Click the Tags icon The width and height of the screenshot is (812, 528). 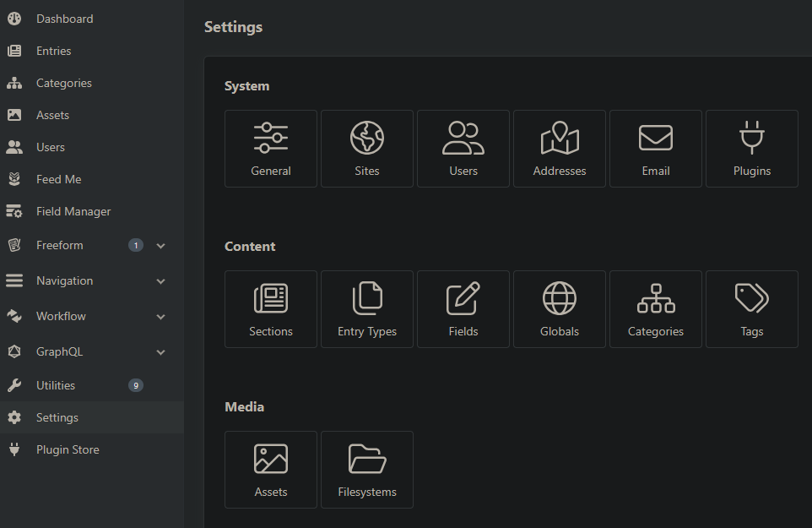751,297
